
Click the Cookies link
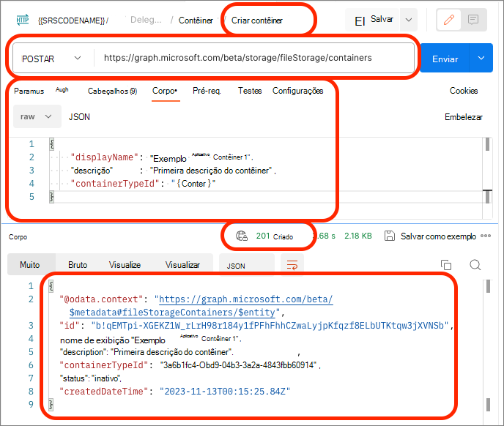click(464, 91)
